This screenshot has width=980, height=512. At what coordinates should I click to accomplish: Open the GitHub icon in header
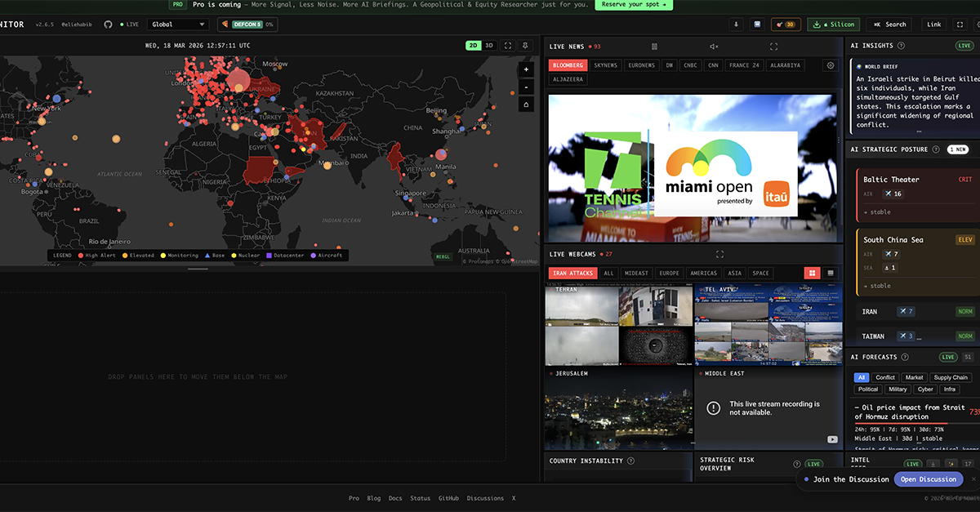109,24
